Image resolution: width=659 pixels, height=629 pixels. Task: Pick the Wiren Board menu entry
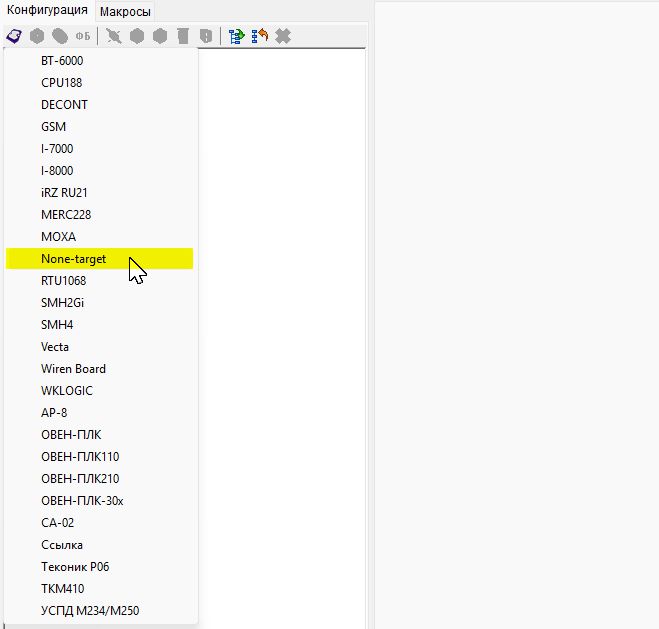[x=73, y=369]
